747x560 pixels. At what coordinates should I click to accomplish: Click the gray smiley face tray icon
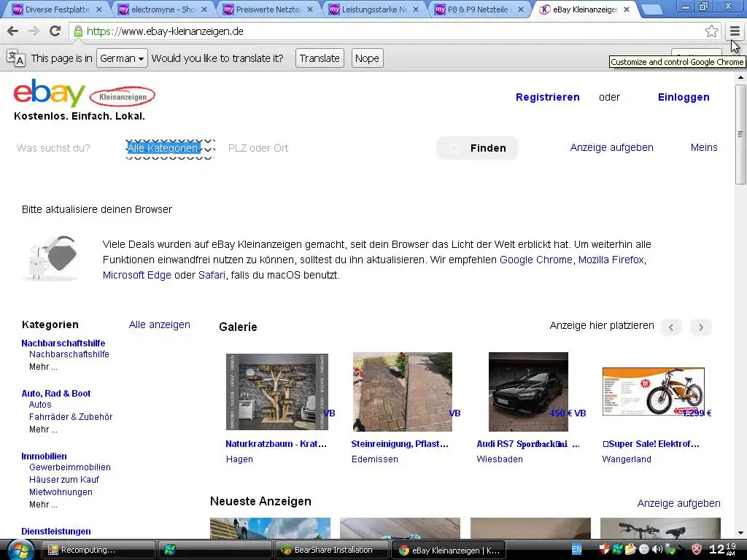tap(643, 550)
